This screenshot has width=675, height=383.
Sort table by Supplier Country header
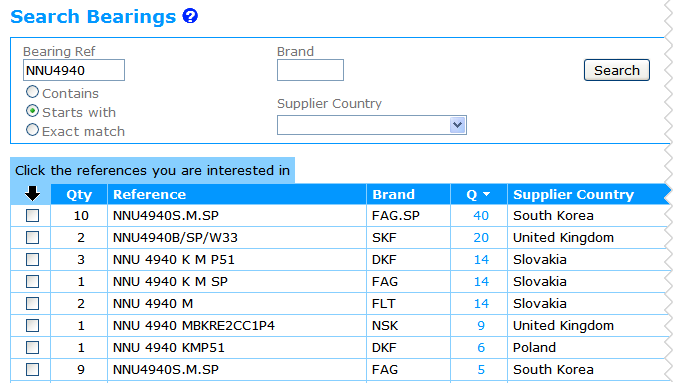pyautogui.click(x=573, y=195)
